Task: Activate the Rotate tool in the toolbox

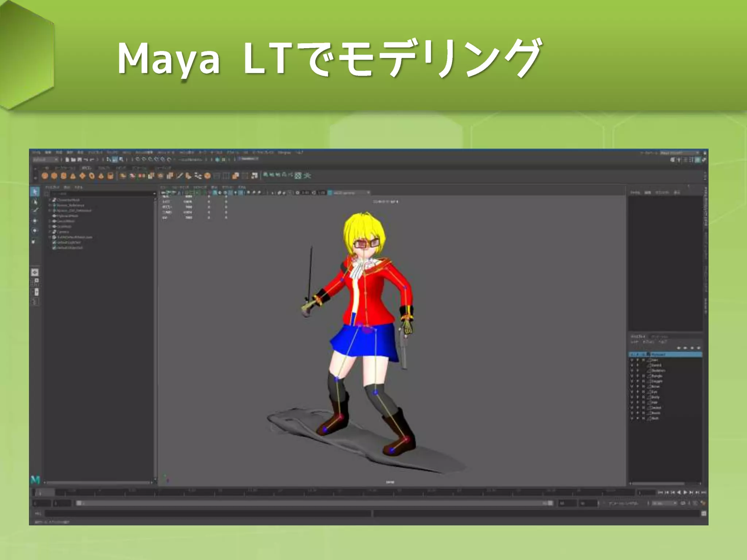Action: [35, 231]
